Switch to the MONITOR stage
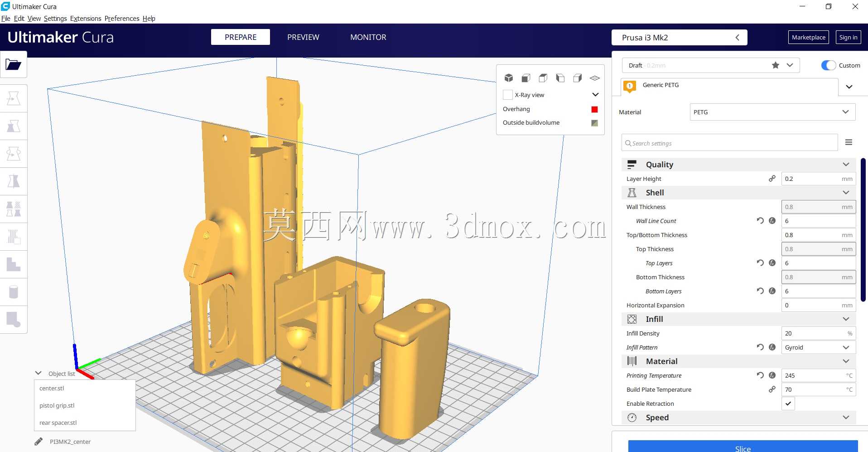The height and width of the screenshot is (452, 868). tap(368, 37)
